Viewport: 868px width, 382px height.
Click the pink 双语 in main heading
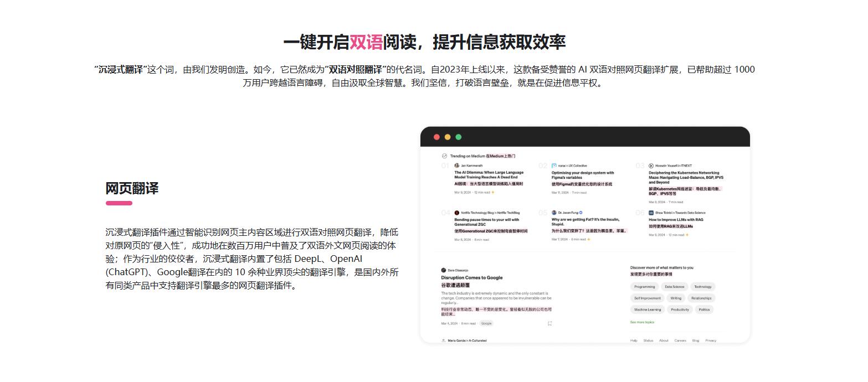pyautogui.click(x=366, y=42)
